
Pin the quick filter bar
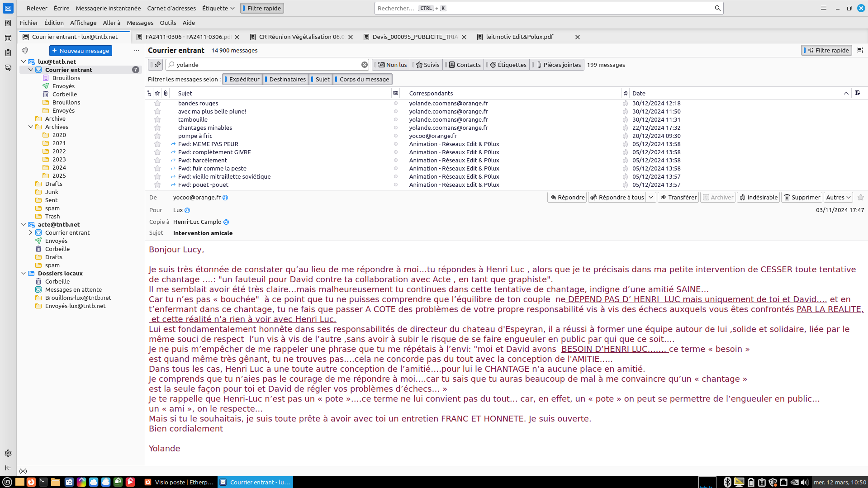[156, 65]
